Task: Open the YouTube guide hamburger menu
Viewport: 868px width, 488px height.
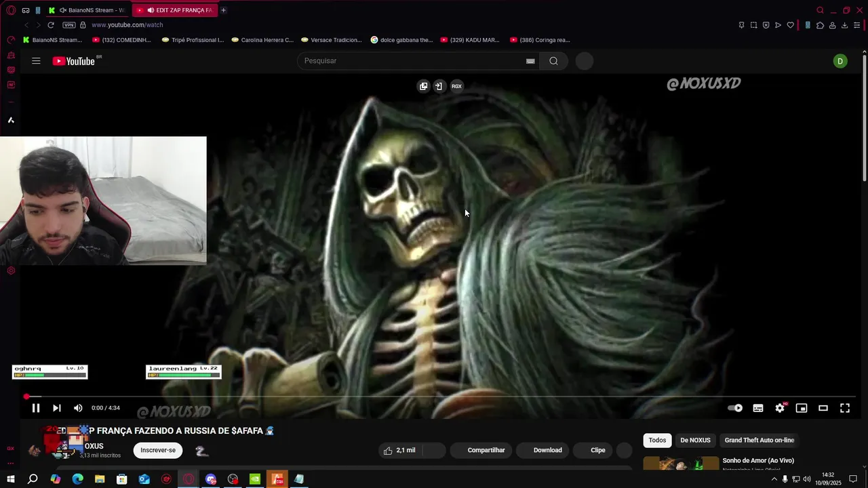Action: click(x=36, y=61)
